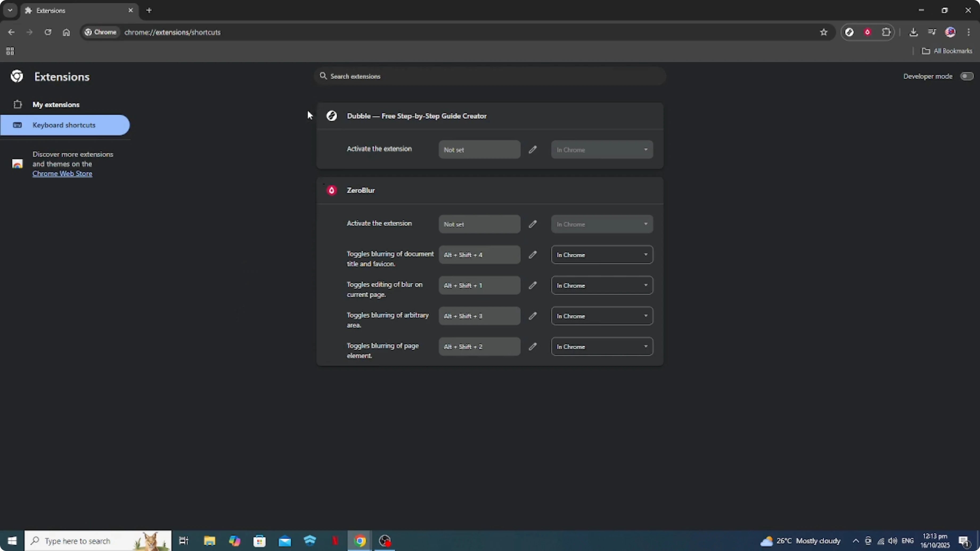Image resolution: width=980 pixels, height=551 pixels.
Task: Open scope dropdown for editing of blur
Action: coord(602,285)
